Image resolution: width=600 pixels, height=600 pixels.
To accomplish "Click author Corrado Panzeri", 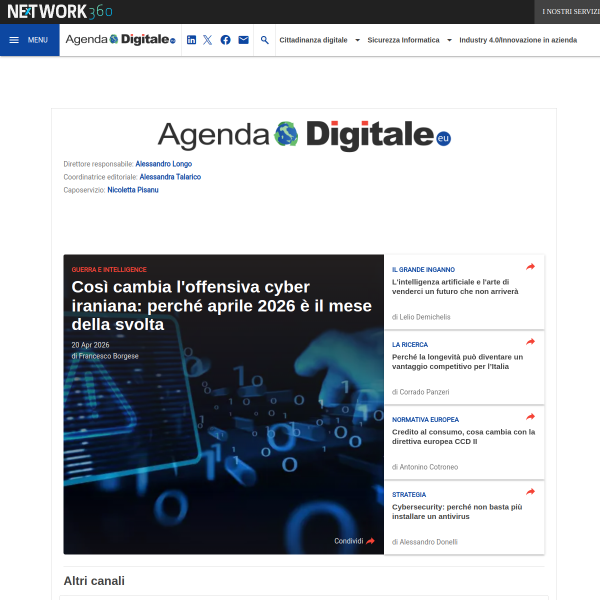I will 424,392.
